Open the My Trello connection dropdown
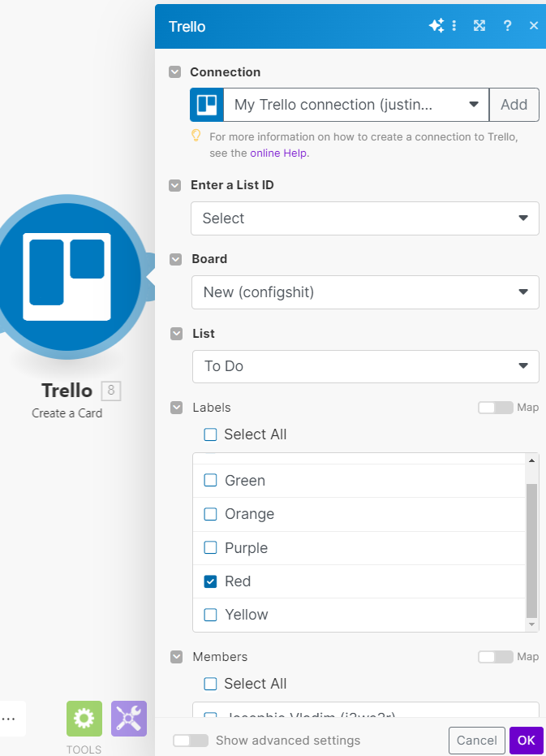The width and height of the screenshot is (546, 756). [356, 105]
